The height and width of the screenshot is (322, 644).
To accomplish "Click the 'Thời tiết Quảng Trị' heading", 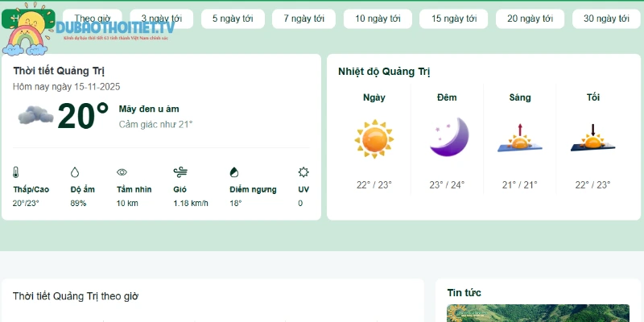I will click(59, 71).
